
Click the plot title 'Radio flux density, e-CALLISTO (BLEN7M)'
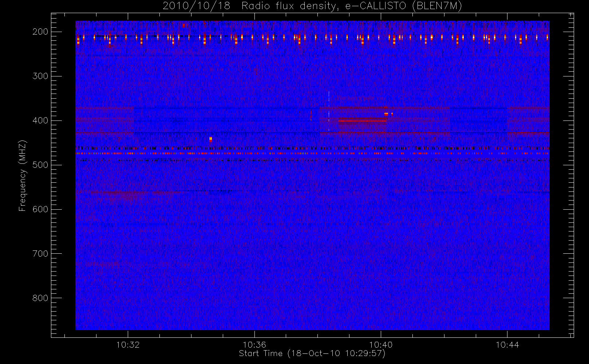click(352, 6)
